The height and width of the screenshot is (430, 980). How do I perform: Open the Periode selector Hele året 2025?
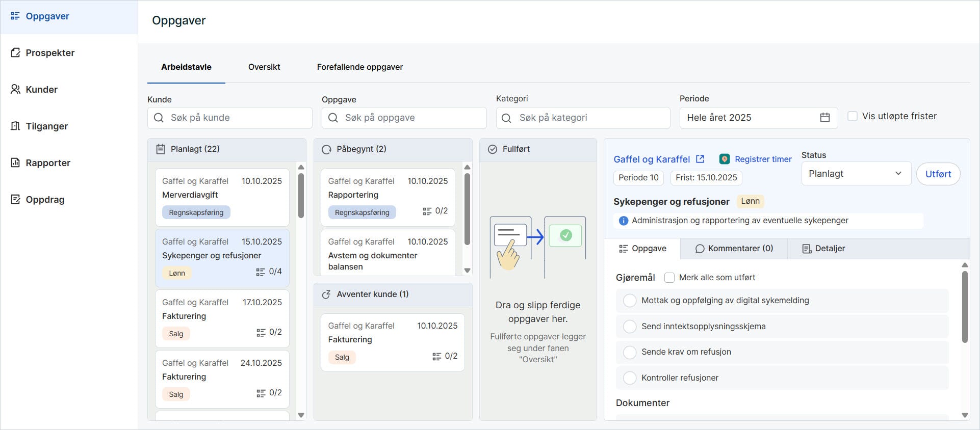[x=750, y=118]
